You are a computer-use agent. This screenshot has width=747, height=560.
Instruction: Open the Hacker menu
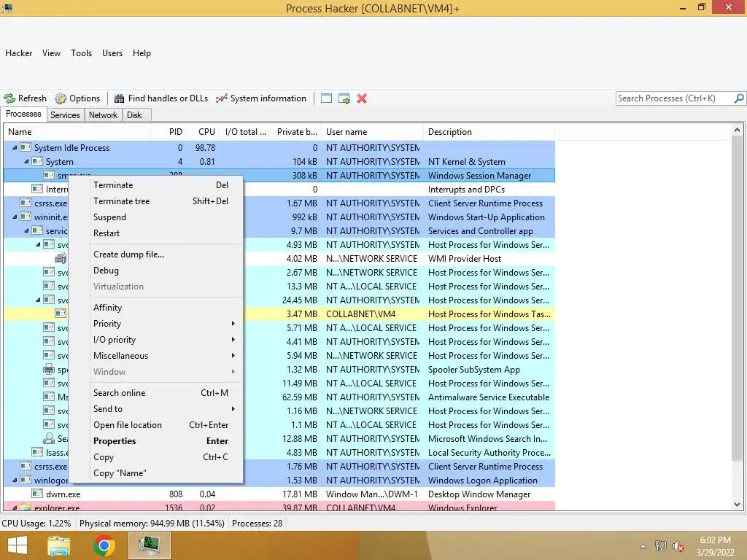[x=18, y=53]
